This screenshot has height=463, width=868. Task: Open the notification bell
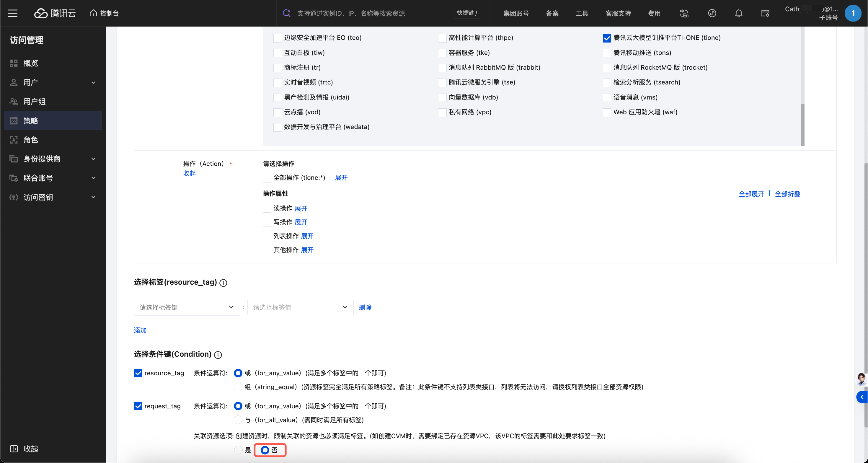[739, 13]
